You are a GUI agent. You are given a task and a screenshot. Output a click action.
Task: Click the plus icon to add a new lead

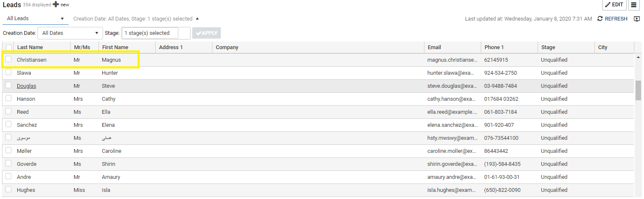pyautogui.click(x=56, y=5)
